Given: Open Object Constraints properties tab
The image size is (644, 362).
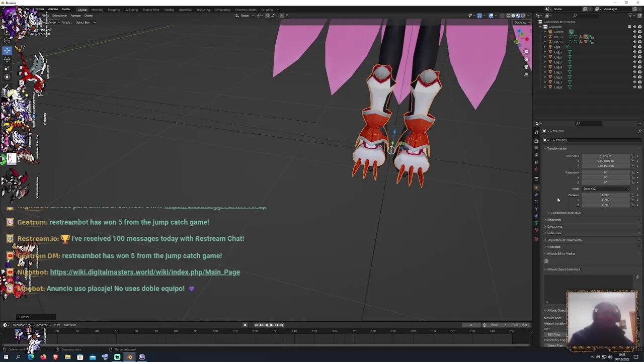Looking at the screenshot, I should (536, 216).
